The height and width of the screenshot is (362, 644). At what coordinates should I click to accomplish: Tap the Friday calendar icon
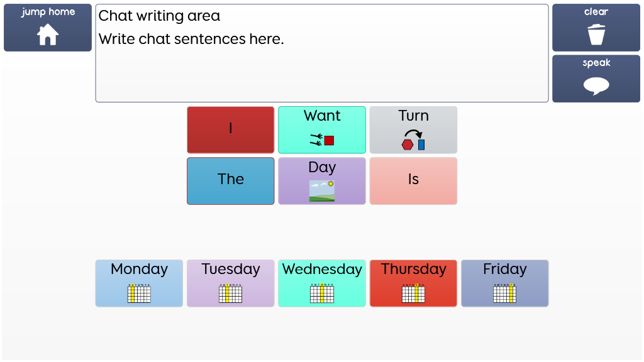(505, 293)
